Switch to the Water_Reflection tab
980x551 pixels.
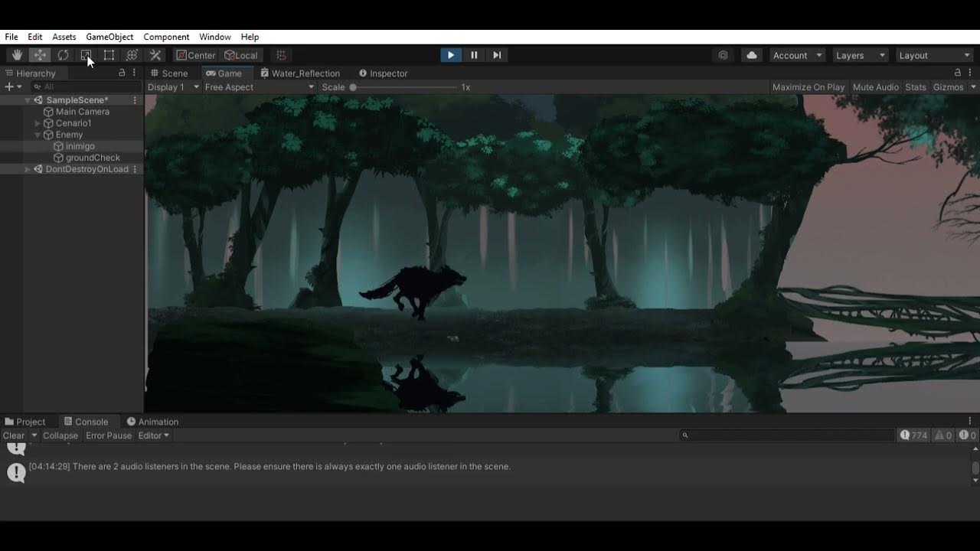click(x=300, y=73)
